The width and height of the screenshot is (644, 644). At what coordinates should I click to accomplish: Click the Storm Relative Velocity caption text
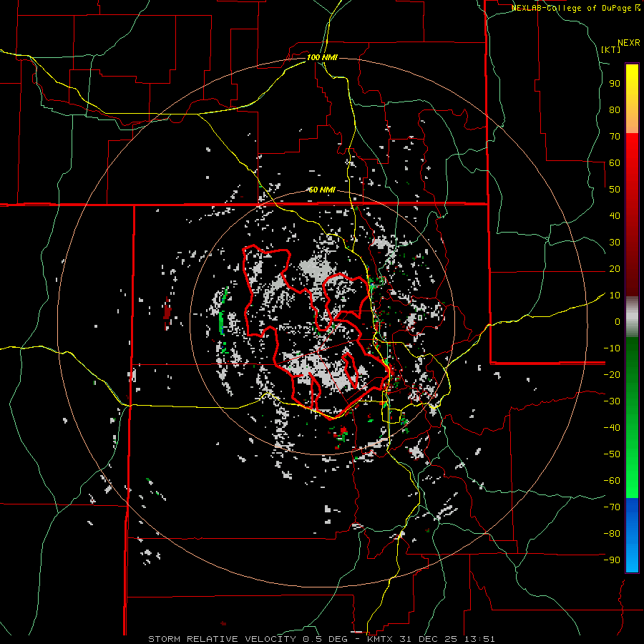pos(222,638)
